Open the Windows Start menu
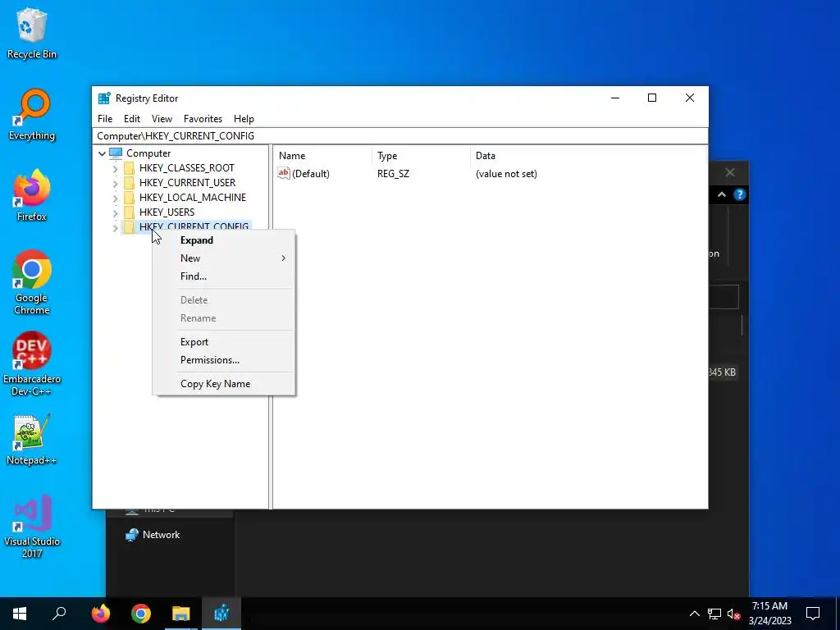This screenshot has height=630, width=840. point(20,614)
